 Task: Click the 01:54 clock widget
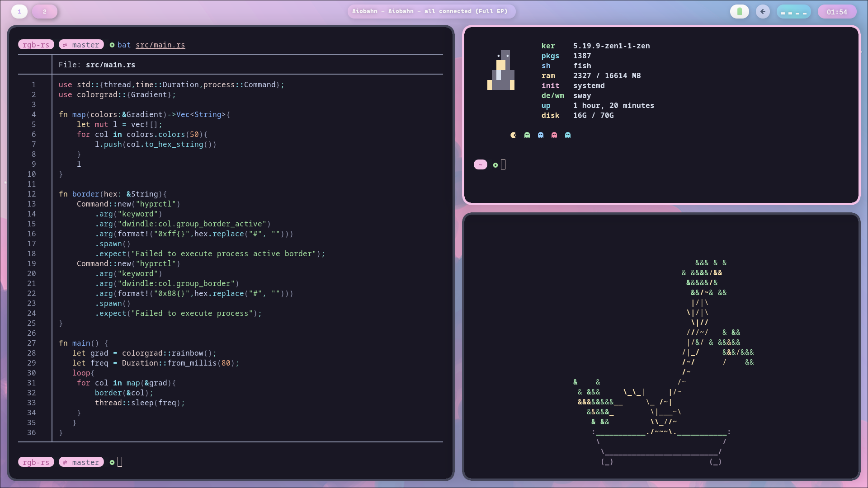pyautogui.click(x=837, y=12)
